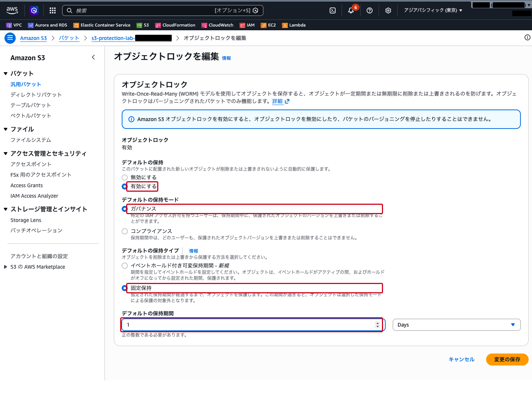The height and width of the screenshot is (395, 532).
Task: Collapse ストレージ管理とインサイト section
Action: pos(6,209)
